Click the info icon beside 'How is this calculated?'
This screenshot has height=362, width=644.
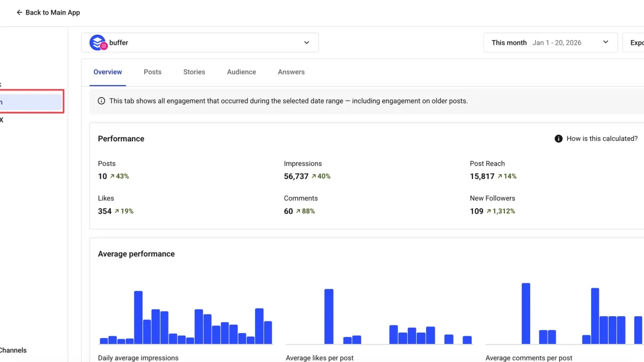point(558,138)
